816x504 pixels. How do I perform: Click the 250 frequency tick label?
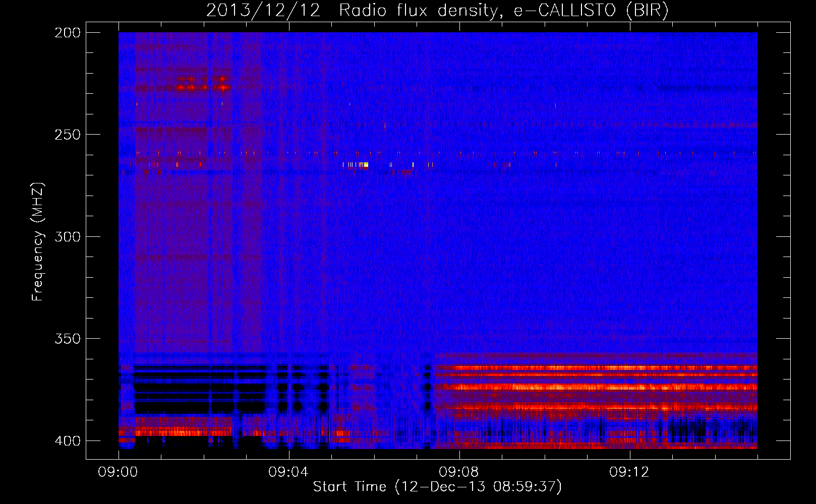(x=67, y=135)
